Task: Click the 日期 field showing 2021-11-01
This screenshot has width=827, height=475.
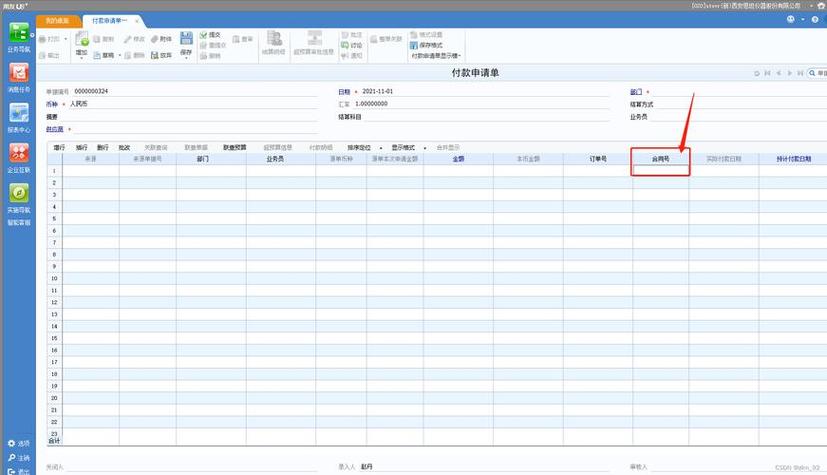Action: pos(485,91)
